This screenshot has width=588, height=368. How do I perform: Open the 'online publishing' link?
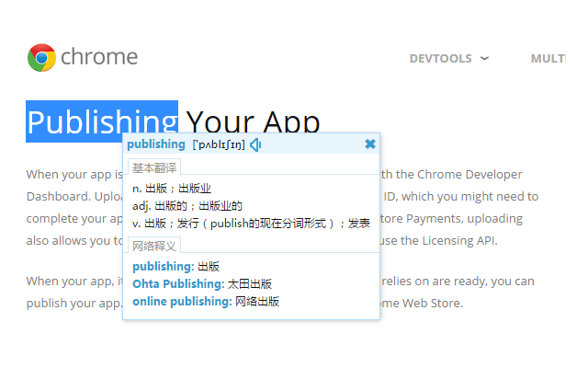click(x=182, y=302)
